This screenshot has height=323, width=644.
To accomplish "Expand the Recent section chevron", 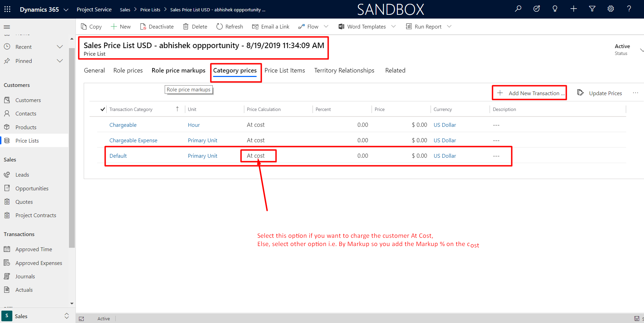I will coord(60,47).
